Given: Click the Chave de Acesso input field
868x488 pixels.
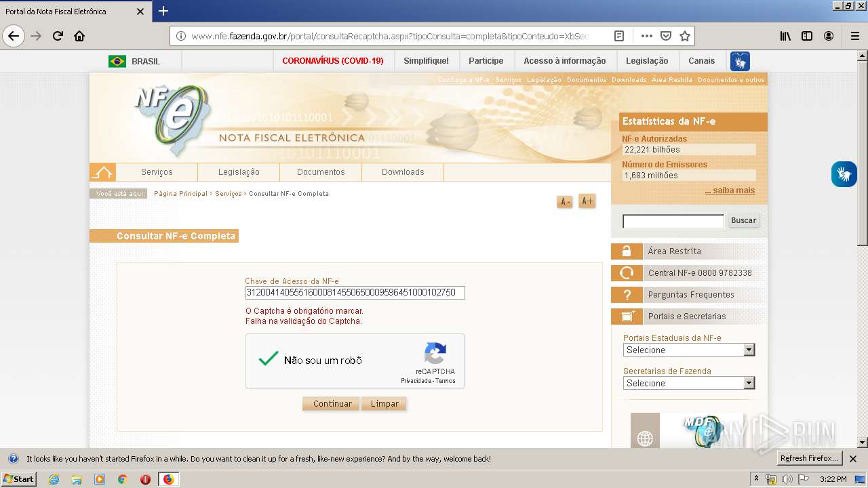Looking at the screenshot, I should tap(355, 293).
